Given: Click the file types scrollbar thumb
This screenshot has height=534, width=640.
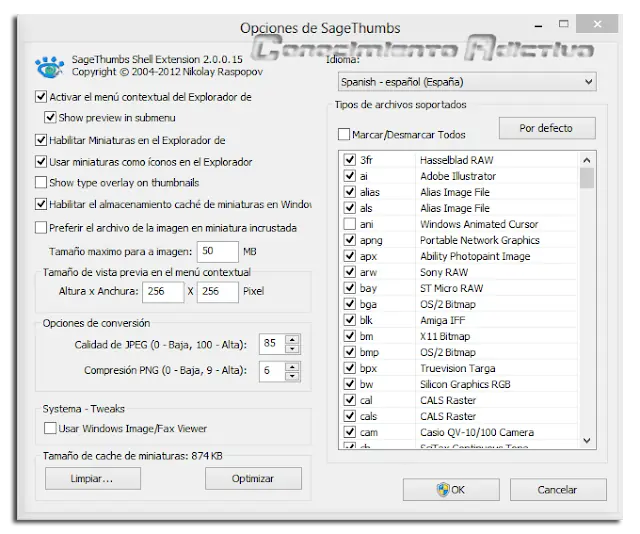Looking at the screenshot, I should 587,178.
